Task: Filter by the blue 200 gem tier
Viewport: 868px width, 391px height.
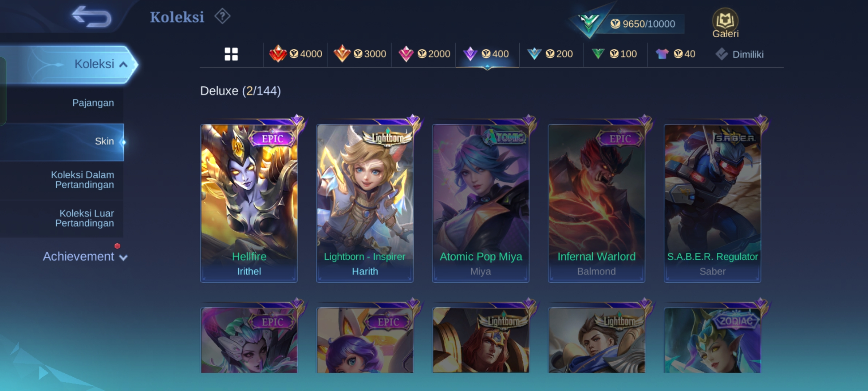Action: coord(550,54)
